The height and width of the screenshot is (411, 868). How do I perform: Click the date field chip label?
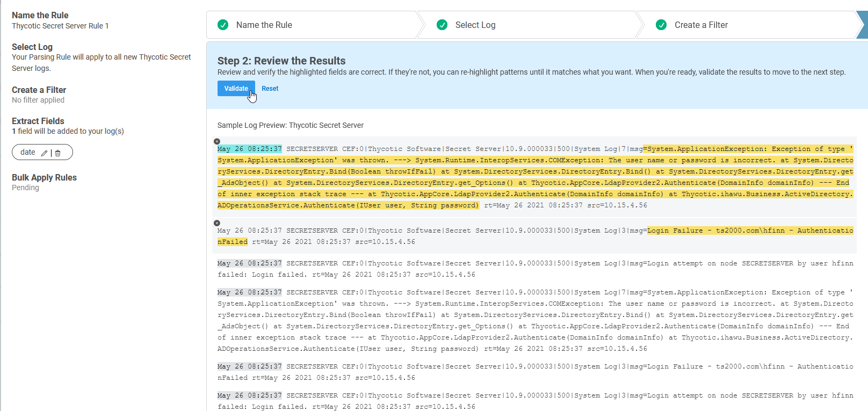coord(28,153)
